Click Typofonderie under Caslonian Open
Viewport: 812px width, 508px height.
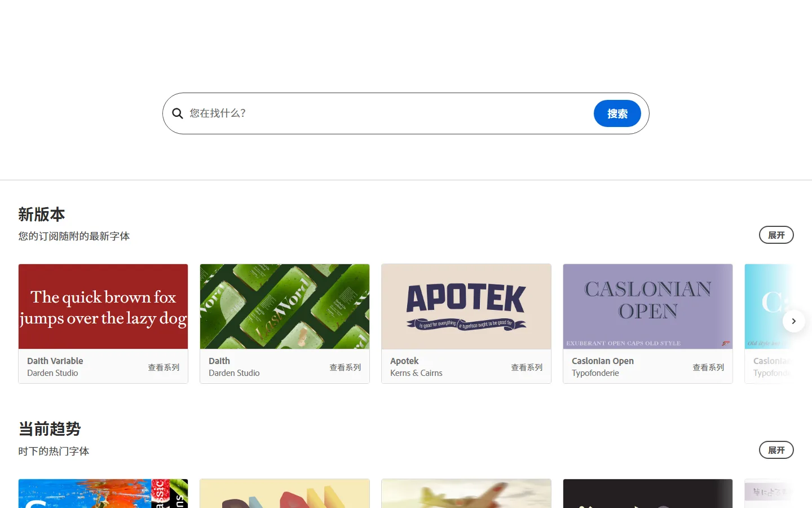pyautogui.click(x=595, y=373)
